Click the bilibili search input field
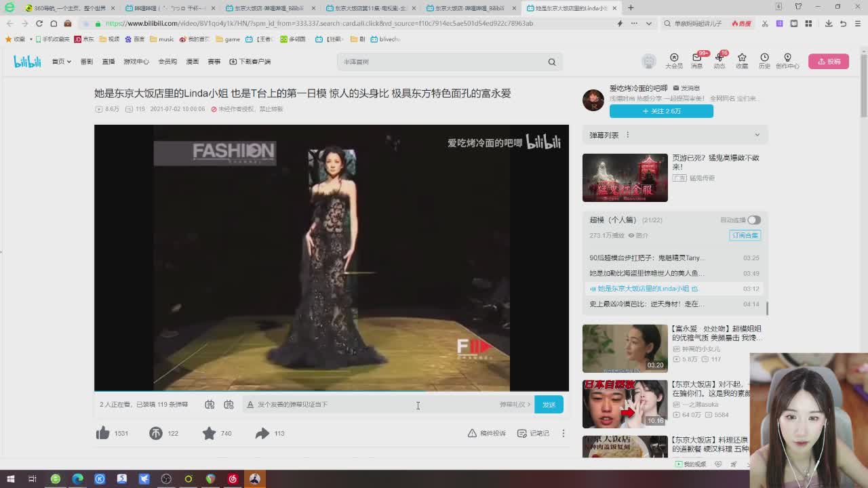 (441, 62)
